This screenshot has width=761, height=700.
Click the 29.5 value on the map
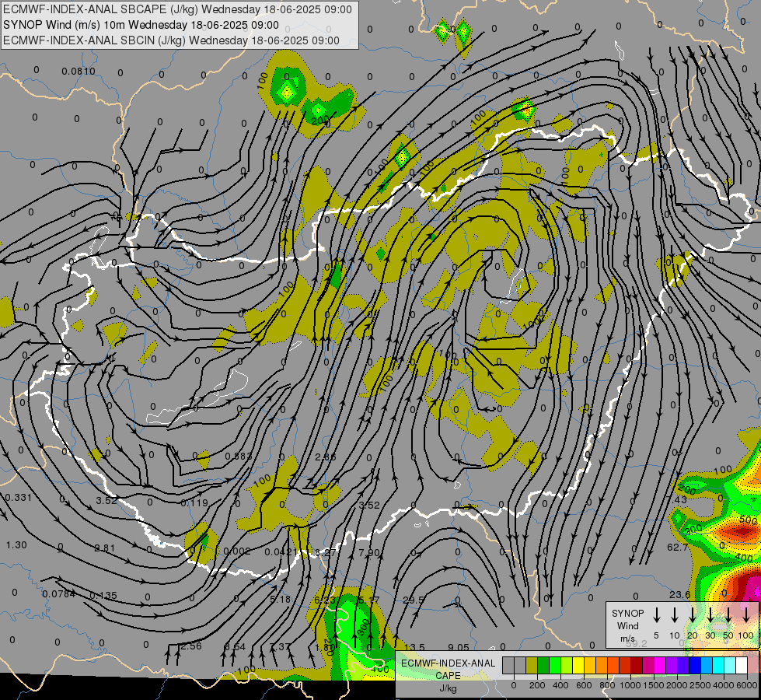point(414,600)
